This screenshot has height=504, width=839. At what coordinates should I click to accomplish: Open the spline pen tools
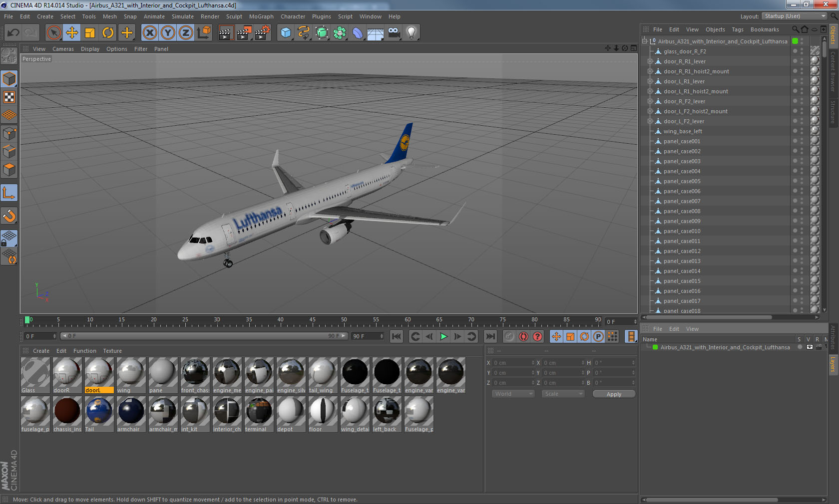coord(304,33)
